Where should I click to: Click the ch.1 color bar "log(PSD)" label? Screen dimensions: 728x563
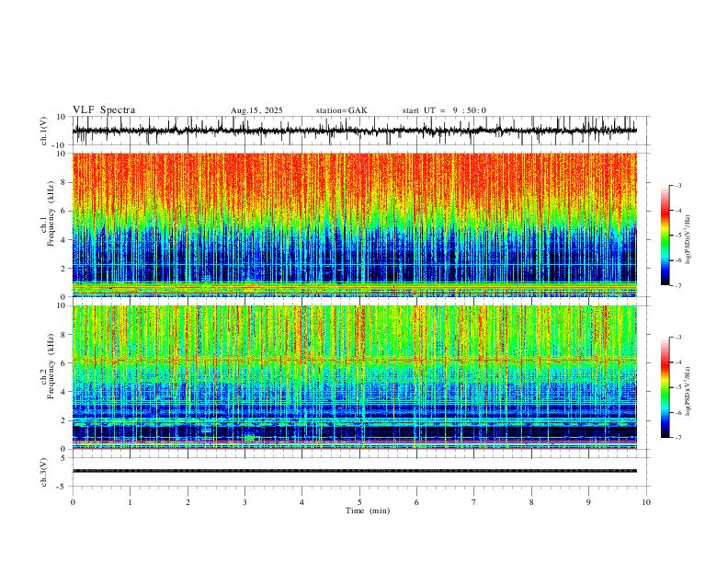(x=688, y=240)
